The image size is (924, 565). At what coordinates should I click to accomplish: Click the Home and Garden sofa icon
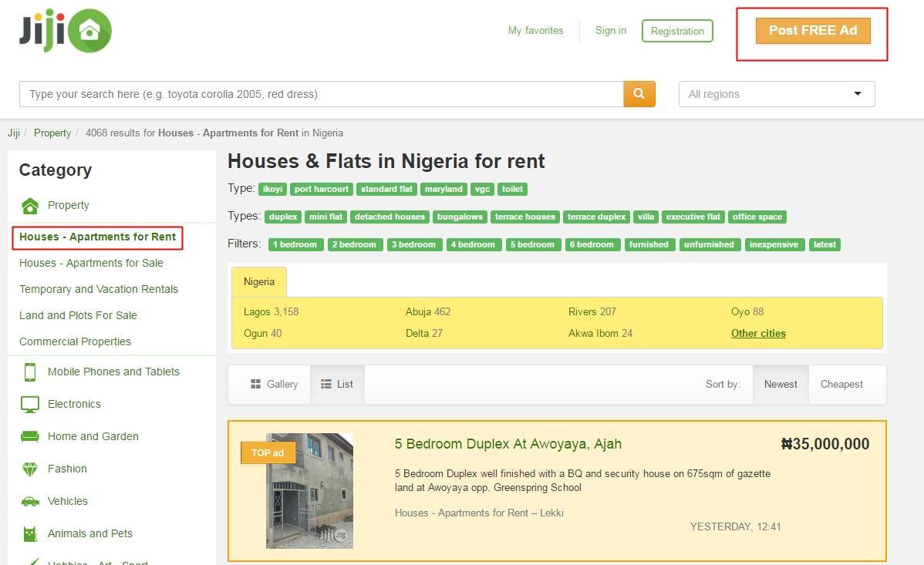(30, 436)
